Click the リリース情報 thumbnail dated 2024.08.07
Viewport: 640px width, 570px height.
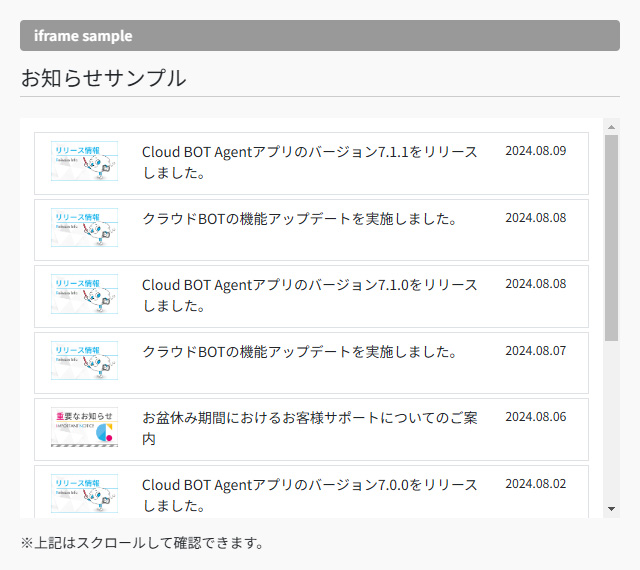coord(84,361)
